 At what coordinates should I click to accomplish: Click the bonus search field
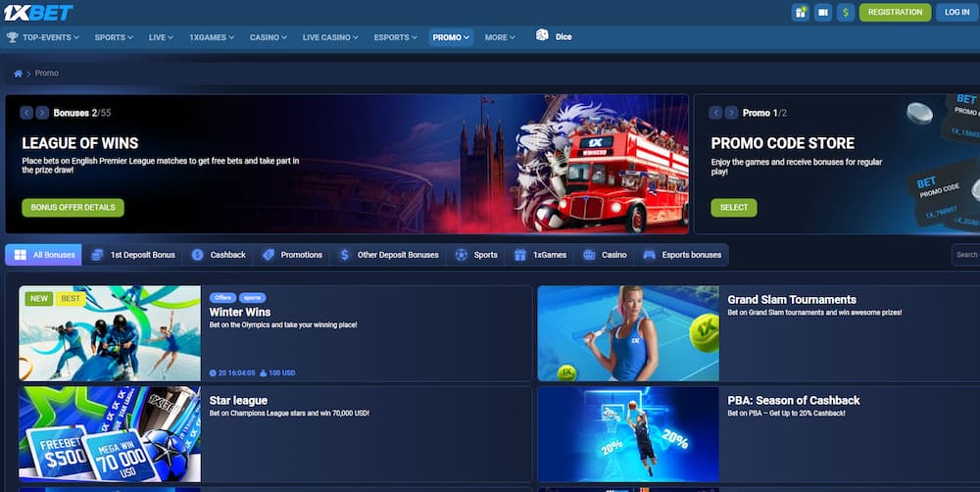click(x=965, y=255)
